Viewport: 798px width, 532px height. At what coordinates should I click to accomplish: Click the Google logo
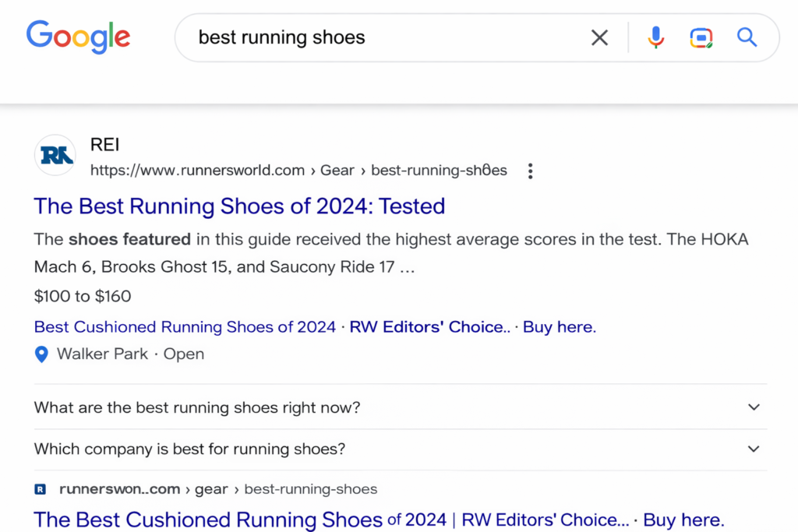(x=79, y=37)
